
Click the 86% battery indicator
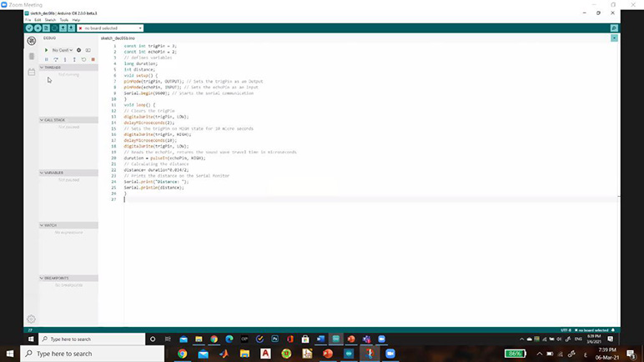pyautogui.click(x=515, y=354)
